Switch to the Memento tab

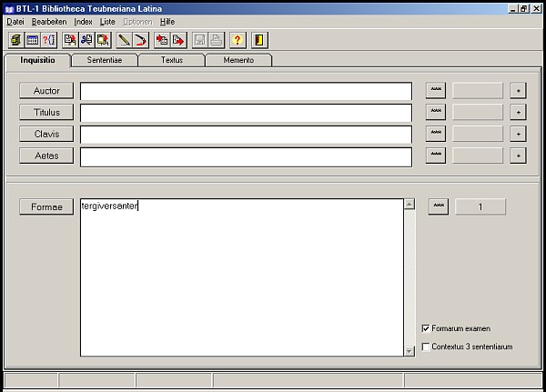(238, 60)
